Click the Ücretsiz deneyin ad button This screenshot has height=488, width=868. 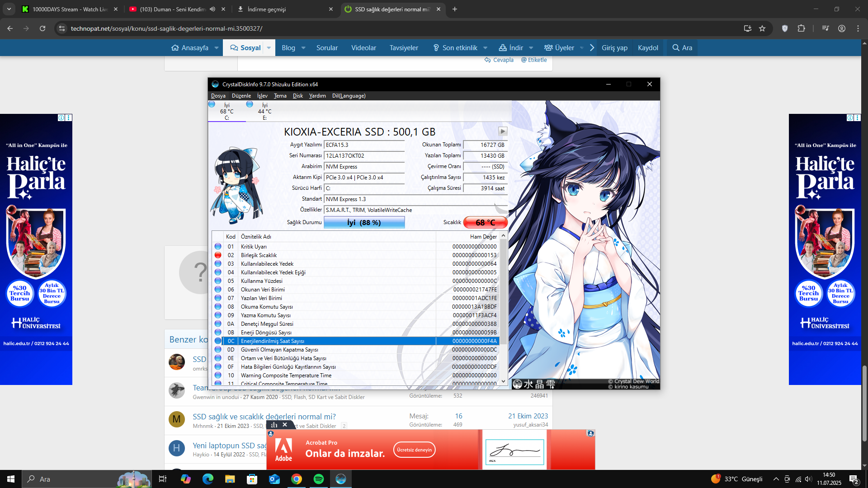pyautogui.click(x=414, y=450)
